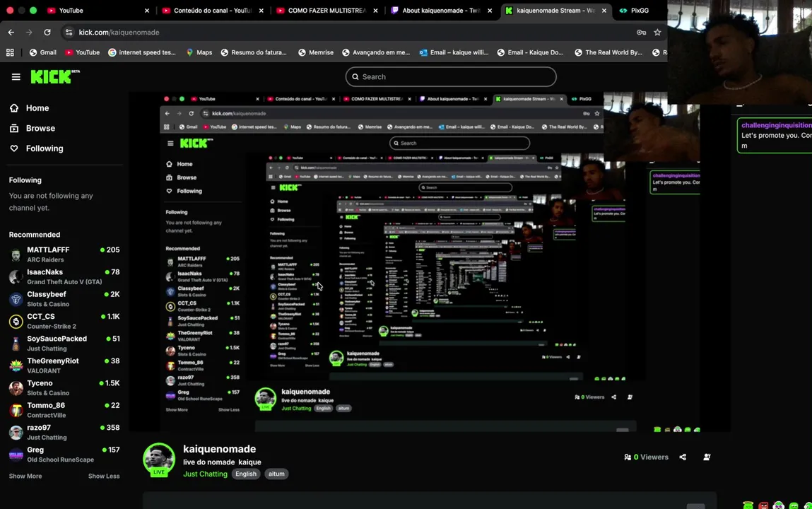Click the Kick logo

(55, 76)
